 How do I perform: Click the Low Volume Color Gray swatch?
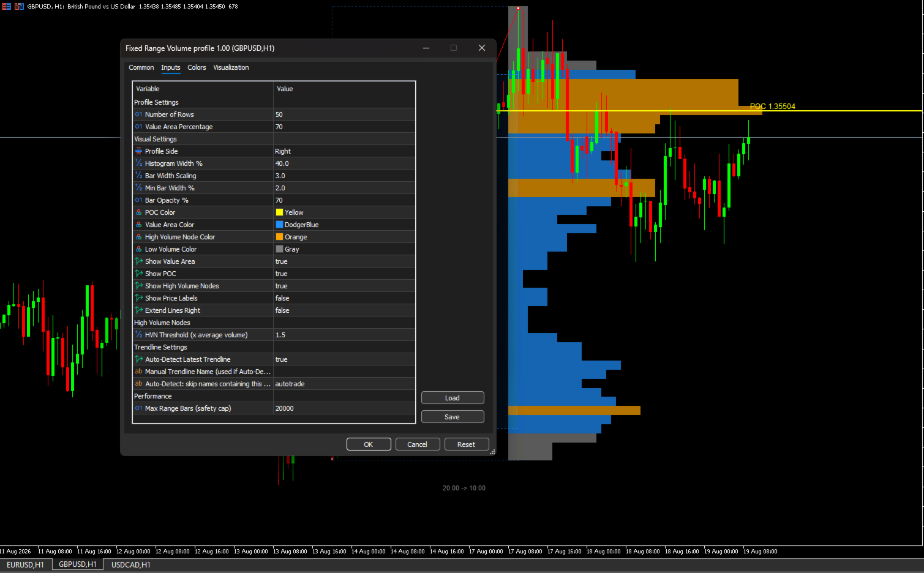pyautogui.click(x=279, y=249)
